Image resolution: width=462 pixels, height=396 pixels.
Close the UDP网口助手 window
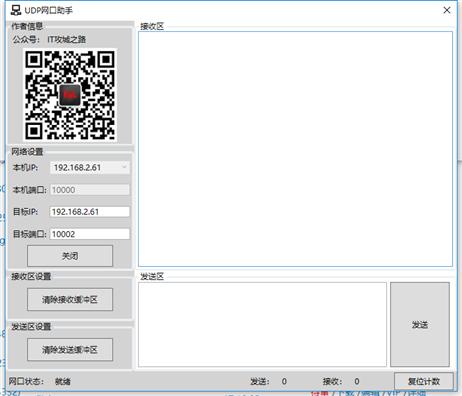447,10
